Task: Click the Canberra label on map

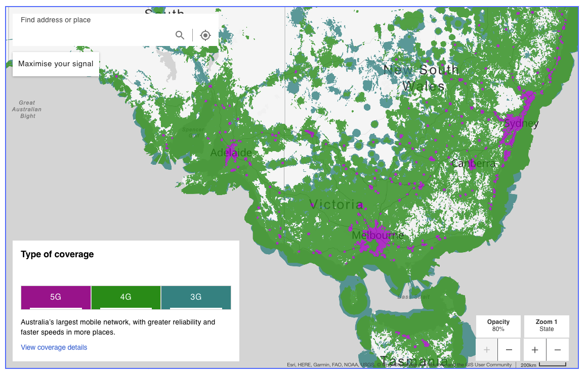Action: 473,164
